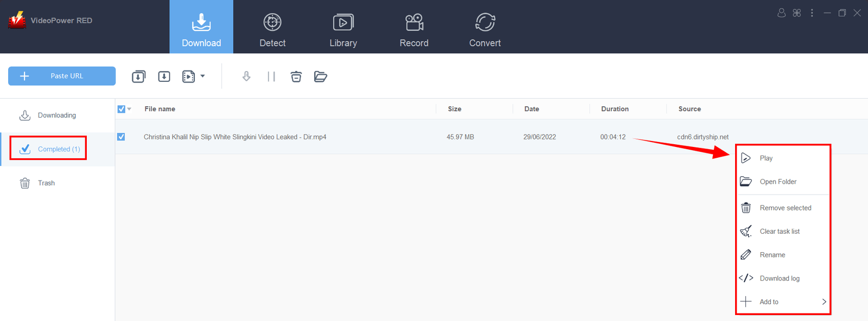Click the batch download toolbar icon

point(139,76)
